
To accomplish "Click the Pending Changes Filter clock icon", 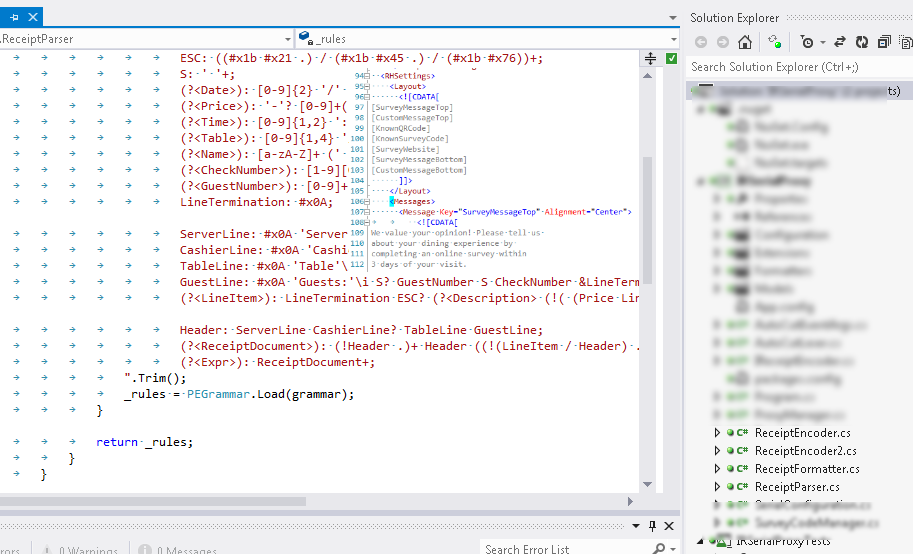I will pyautogui.click(x=806, y=42).
